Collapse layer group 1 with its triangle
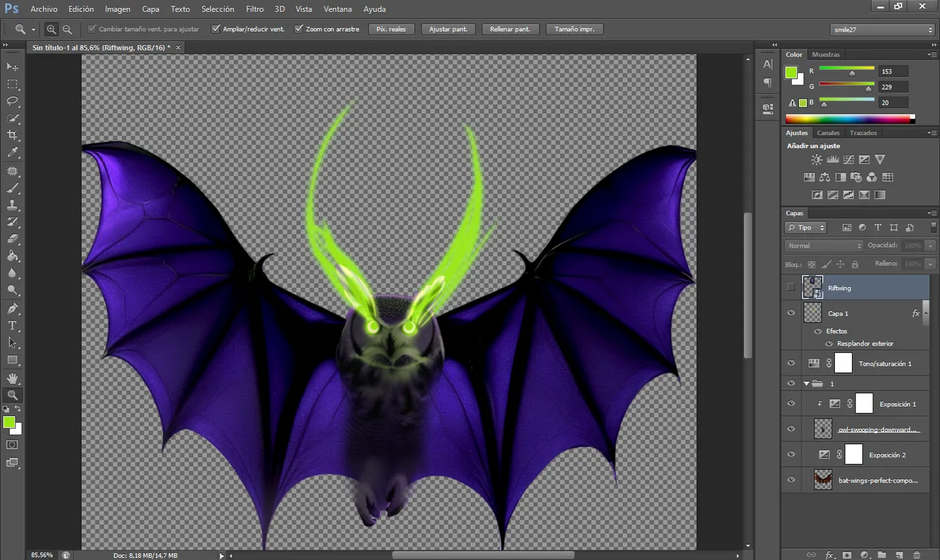The width and height of the screenshot is (940, 560). [x=806, y=384]
